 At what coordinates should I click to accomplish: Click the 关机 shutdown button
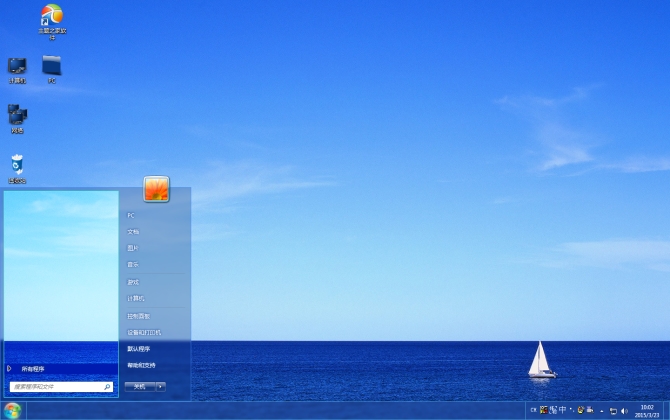(139, 386)
